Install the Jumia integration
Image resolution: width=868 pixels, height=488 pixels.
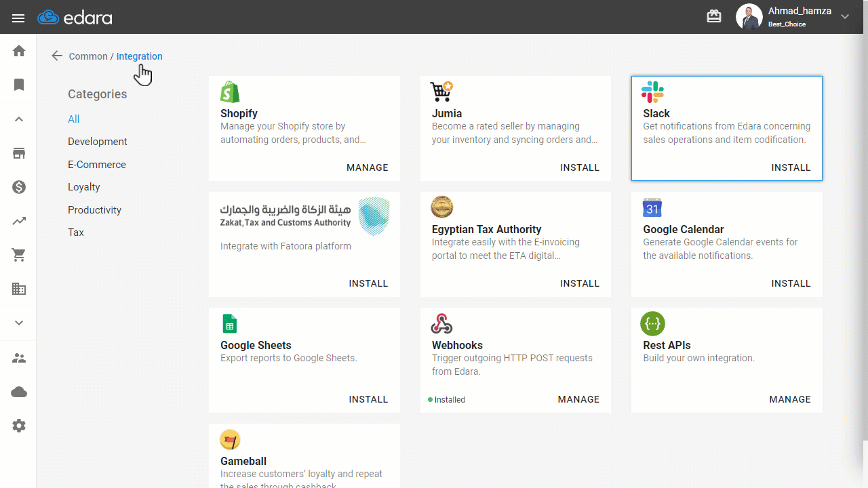click(x=580, y=167)
